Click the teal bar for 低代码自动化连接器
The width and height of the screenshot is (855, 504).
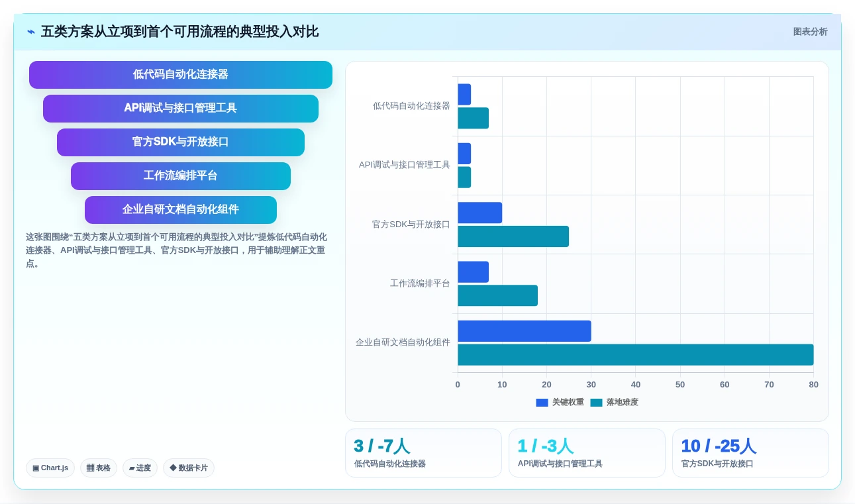[473, 119]
